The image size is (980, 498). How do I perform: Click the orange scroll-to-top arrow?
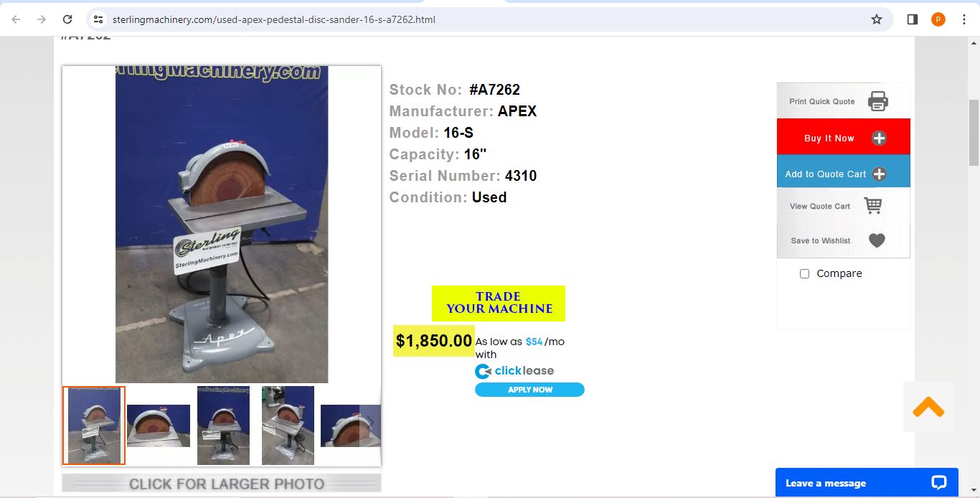[928, 407]
